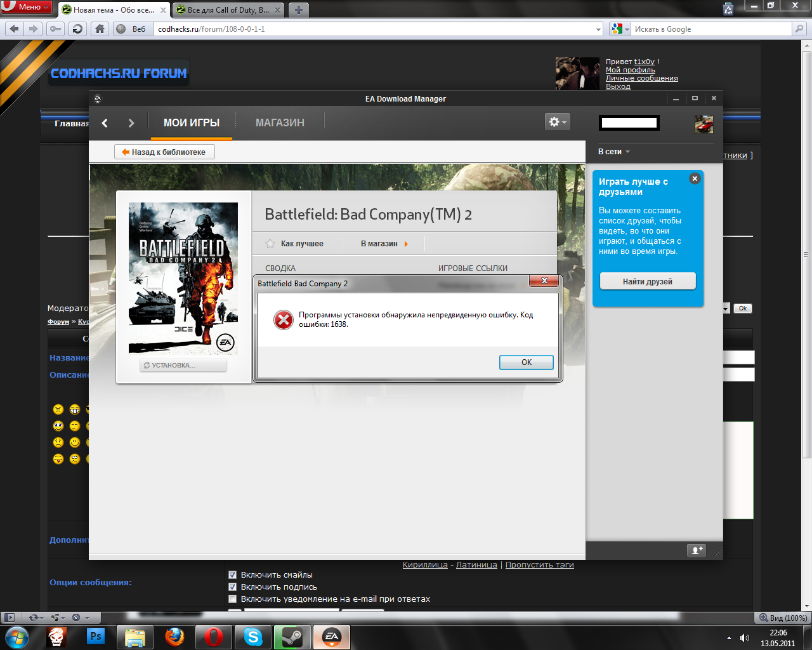This screenshot has width=812, height=650.
Task: Click Пропустить тэги link
Action: [x=540, y=565]
